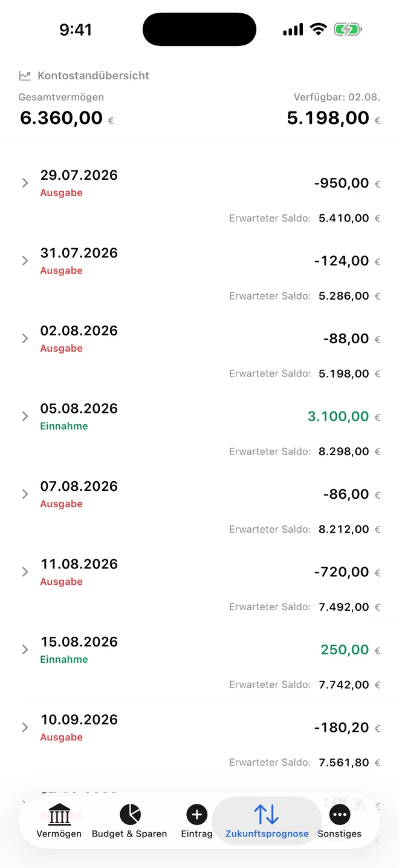Tap the Kontostandübersicht chart icon

[x=25, y=76]
